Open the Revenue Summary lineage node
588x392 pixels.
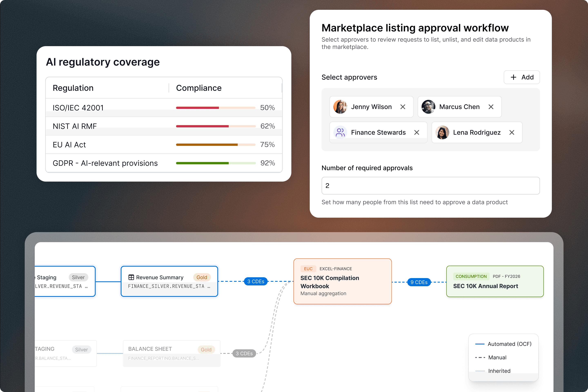(169, 282)
